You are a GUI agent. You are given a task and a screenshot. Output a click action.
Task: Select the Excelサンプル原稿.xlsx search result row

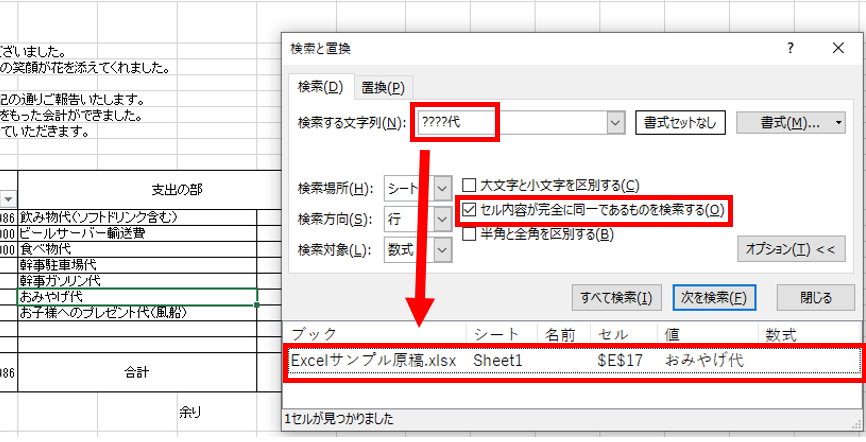click(573, 359)
